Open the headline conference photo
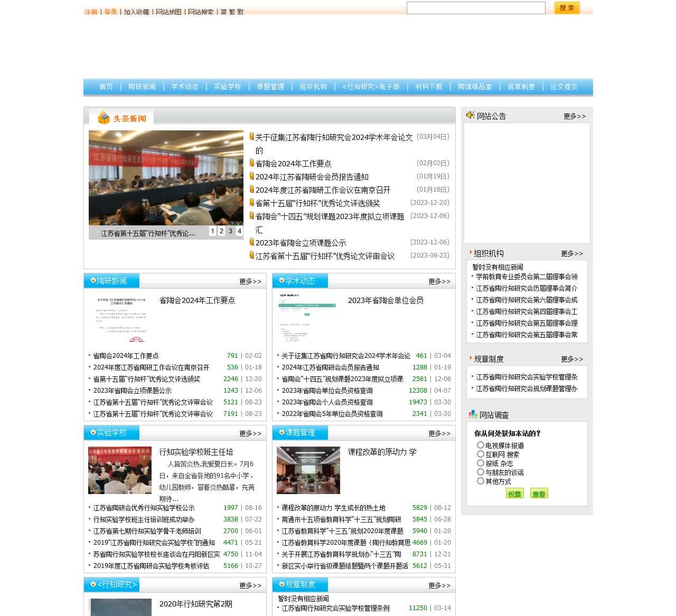 [166, 178]
